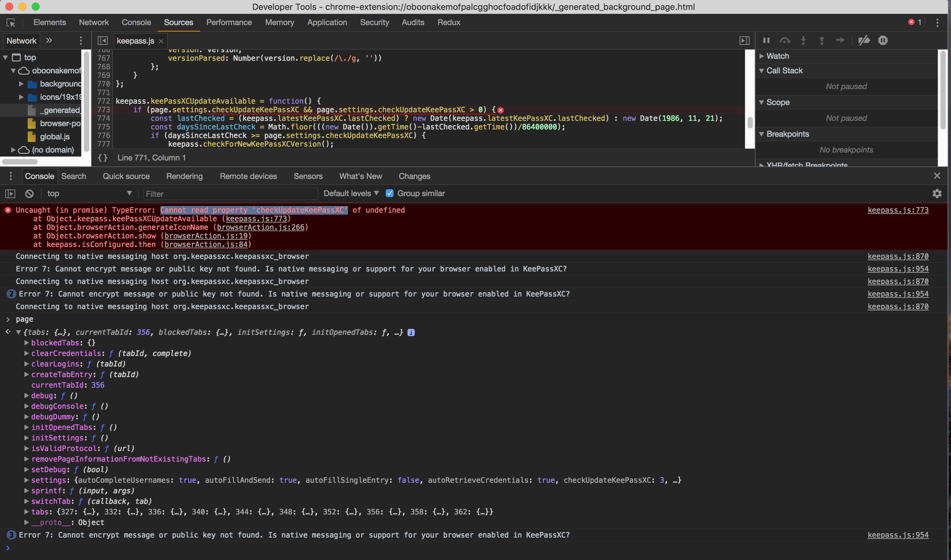Image resolution: width=951 pixels, height=560 pixels.
Task: Switch to the Network panel tab
Action: tap(93, 23)
